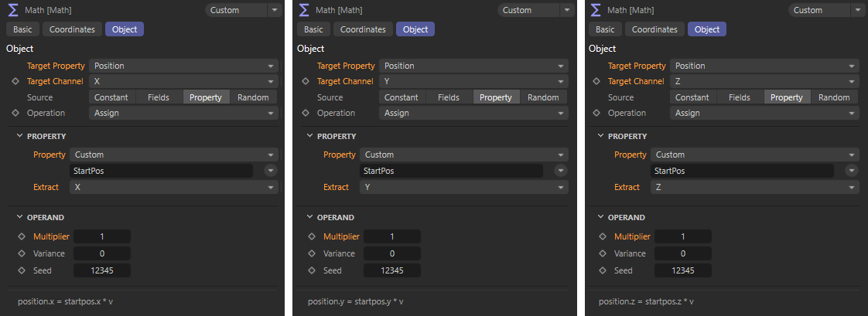
Task: Select Random source in the Y-channel panel
Action: (x=543, y=97)
